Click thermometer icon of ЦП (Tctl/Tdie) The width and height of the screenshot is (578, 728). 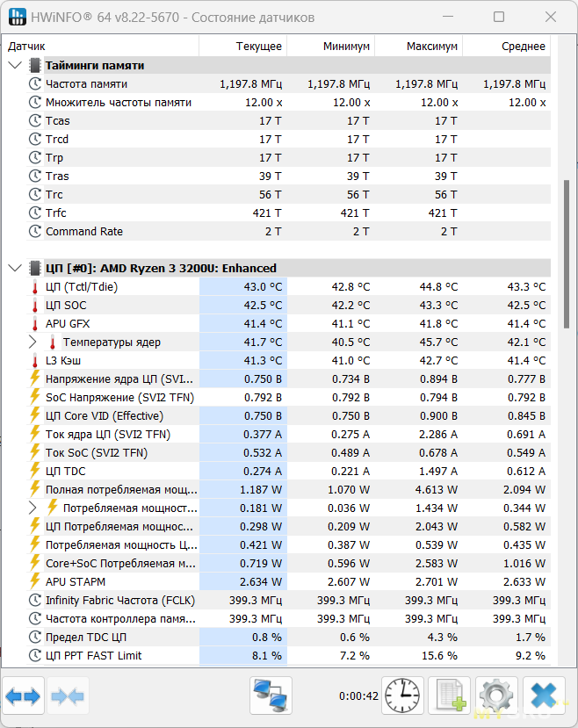click(35, 287)
